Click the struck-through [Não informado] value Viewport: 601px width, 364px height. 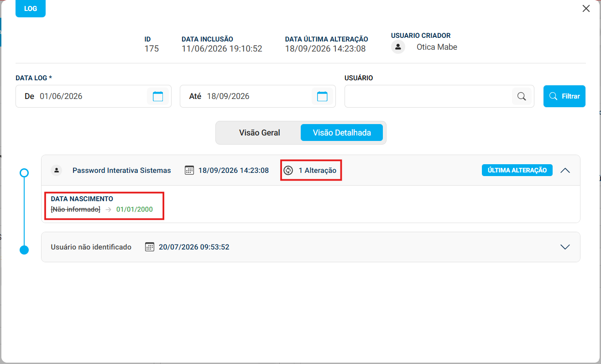[x=75, y=209]
